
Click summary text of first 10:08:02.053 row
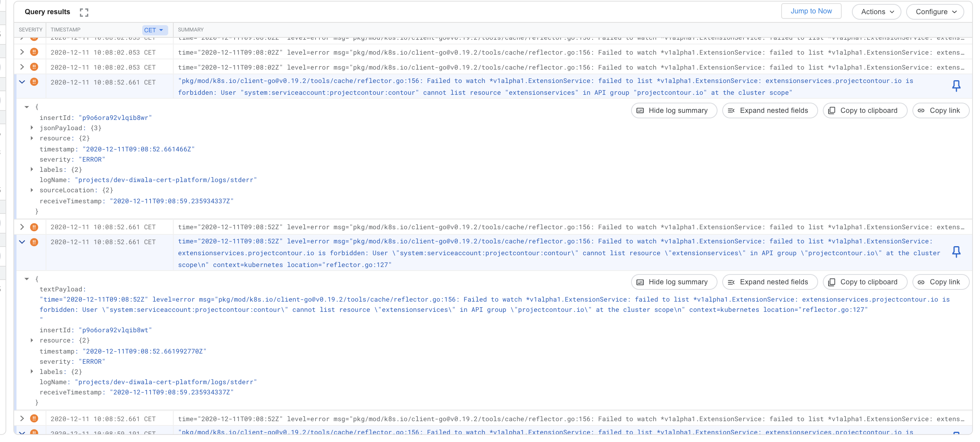pyautogui.click(x=571, y=52)
